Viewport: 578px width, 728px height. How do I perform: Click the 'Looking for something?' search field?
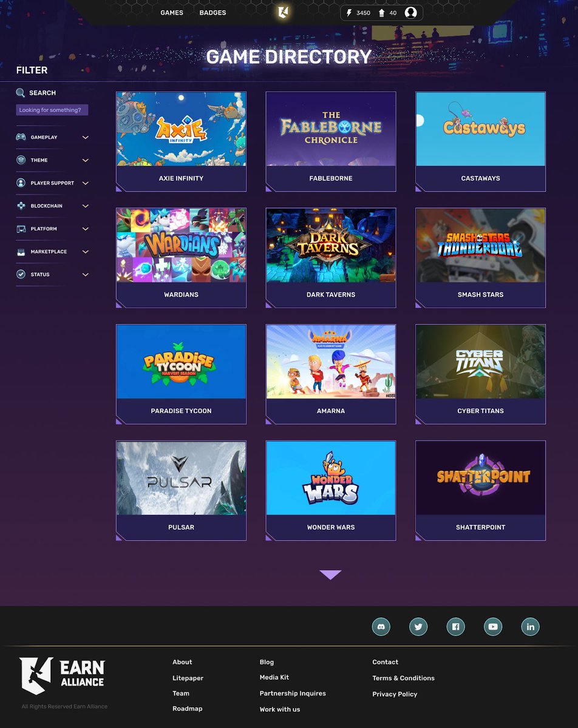[52, 110]
